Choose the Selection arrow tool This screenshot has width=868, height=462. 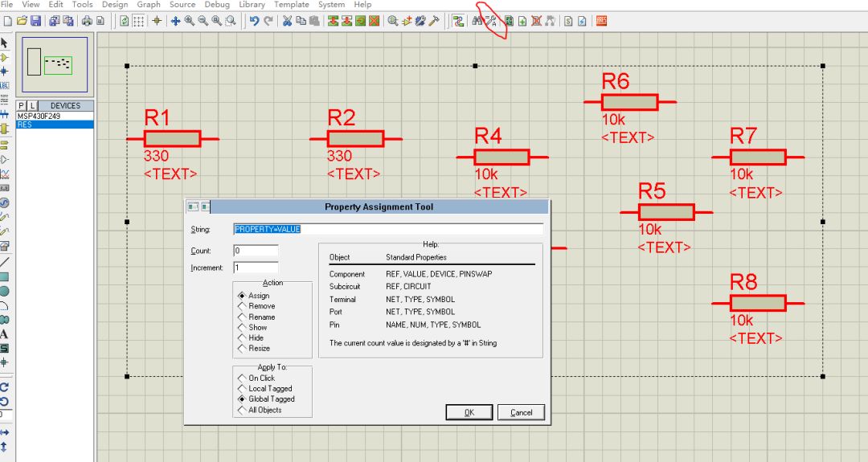(5, 43)
